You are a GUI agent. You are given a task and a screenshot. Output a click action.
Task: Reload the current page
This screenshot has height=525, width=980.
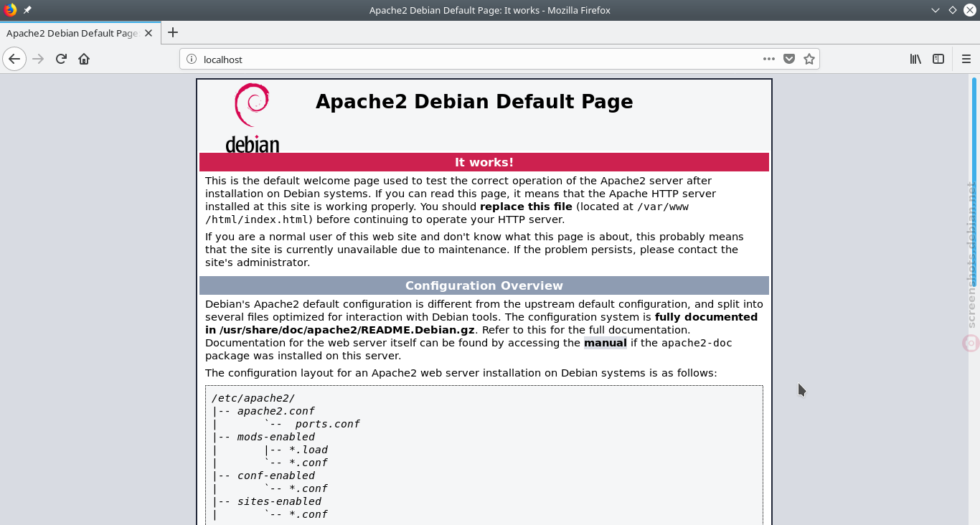pyautogui.click(x=62, y=59)
